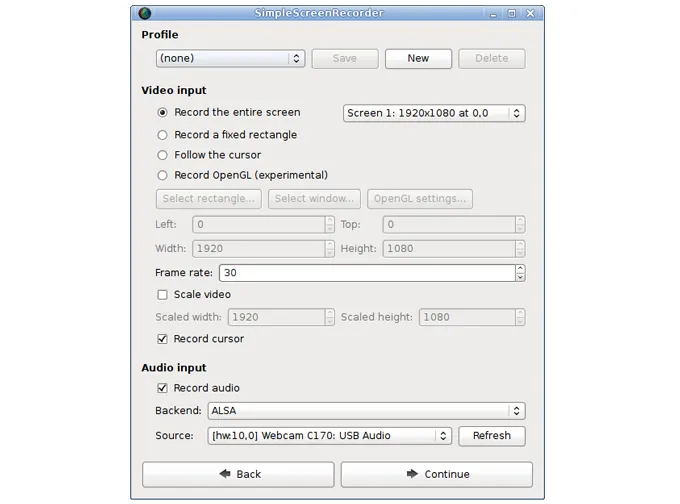Refresh the audio source list
Image resolution: width=680 pixels, height=504 pixels.
point(491,436)
